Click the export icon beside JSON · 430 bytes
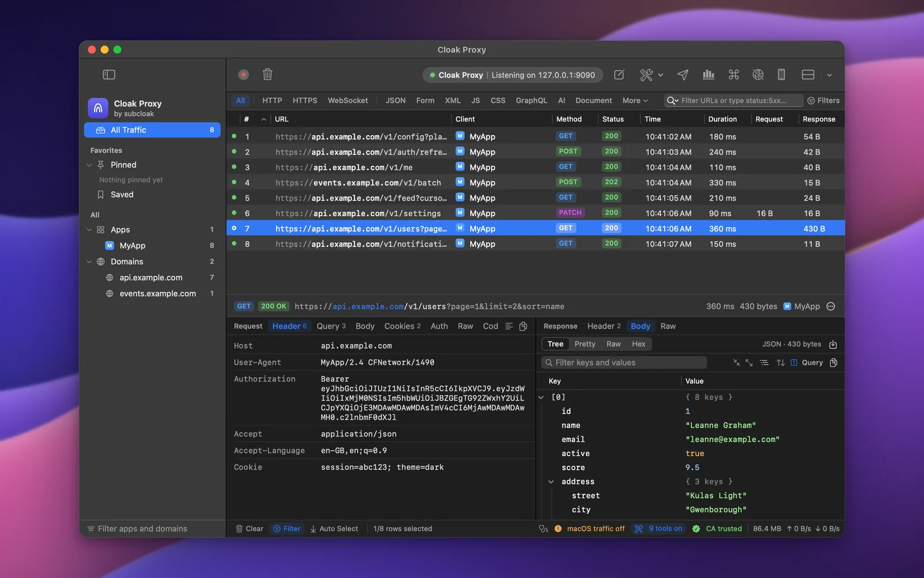This screenshot has height=578, width=924. point(833,344)
